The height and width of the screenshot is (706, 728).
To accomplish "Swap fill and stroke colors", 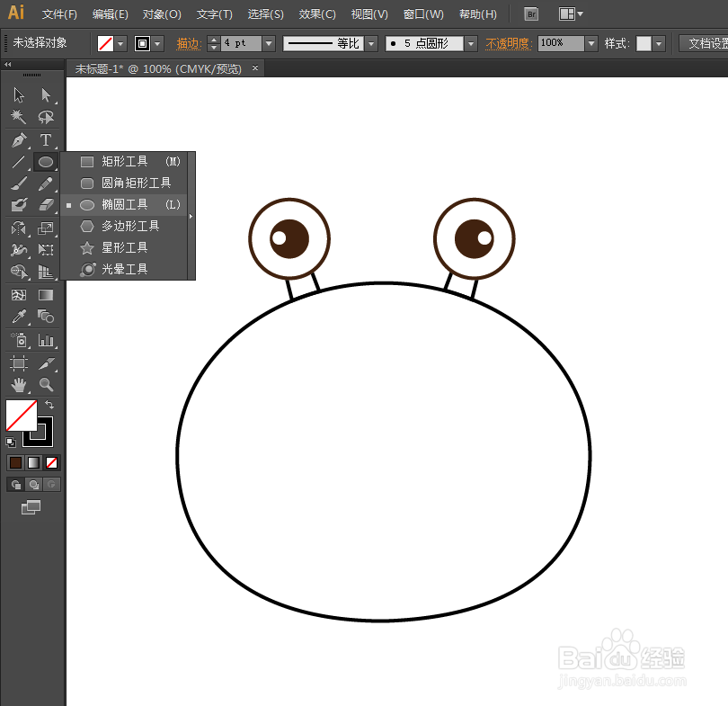I will [49, 405].
